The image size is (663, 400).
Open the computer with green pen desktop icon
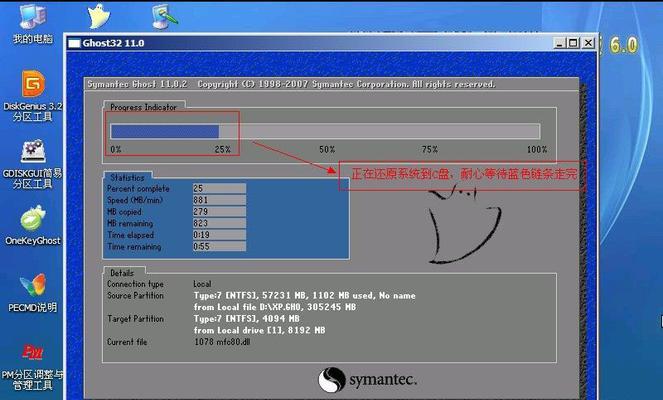click(164, 16)
